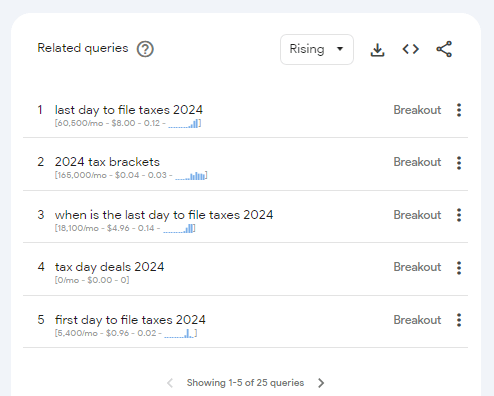Viewport: 494px width, 396px height.
Task: Open options menu for first day to file taxes 2024
Action: [x=459, y=320]
